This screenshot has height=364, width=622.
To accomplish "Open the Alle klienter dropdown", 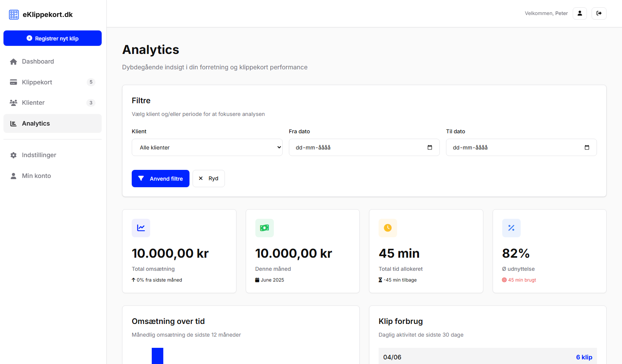I will pyautogui.click(x=207, y=147).
